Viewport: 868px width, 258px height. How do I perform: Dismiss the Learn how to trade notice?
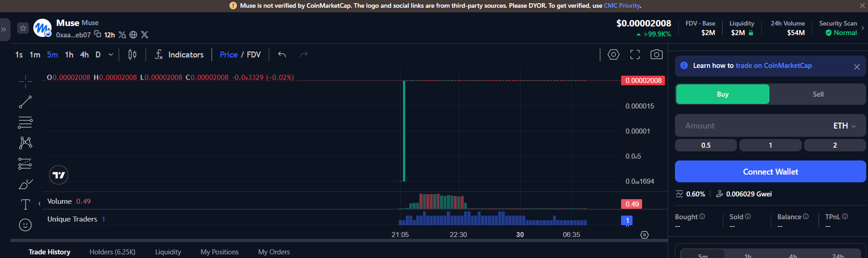click(857, 67)
